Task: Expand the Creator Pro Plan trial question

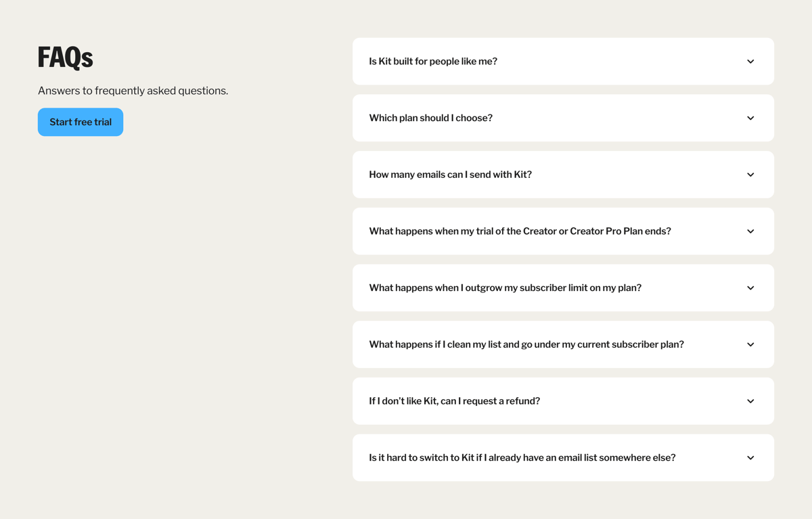Action: click(563, 231)
